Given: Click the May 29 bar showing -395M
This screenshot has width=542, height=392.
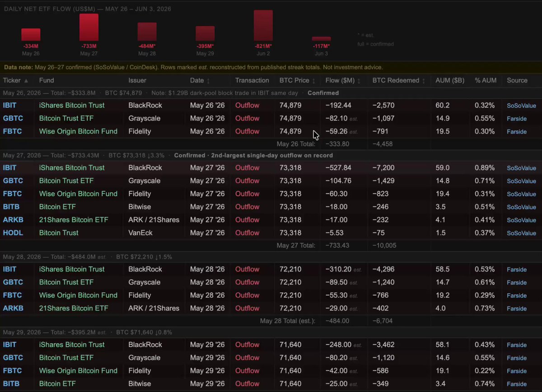Looking at the screenshot, I should tap(205, 34).
